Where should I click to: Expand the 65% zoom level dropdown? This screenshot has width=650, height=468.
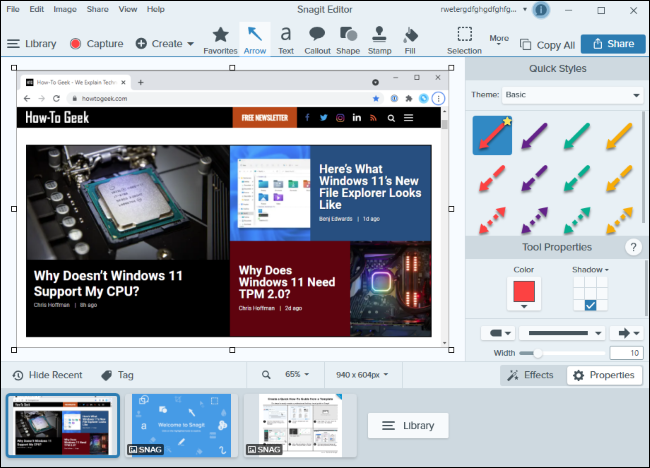297,374
